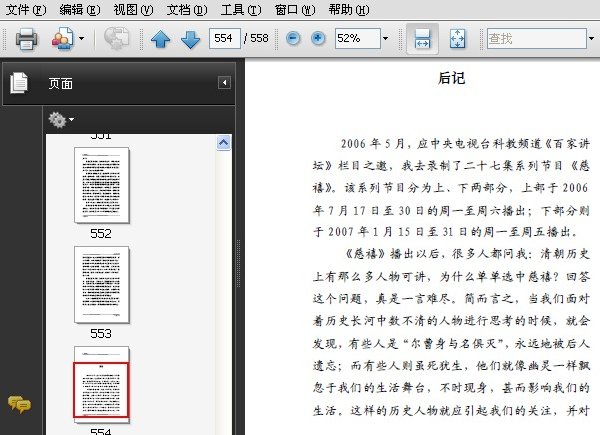Select the page 552 thumbnail
Viewport: 600px width, 435px height.
click(x=102, y=185)
